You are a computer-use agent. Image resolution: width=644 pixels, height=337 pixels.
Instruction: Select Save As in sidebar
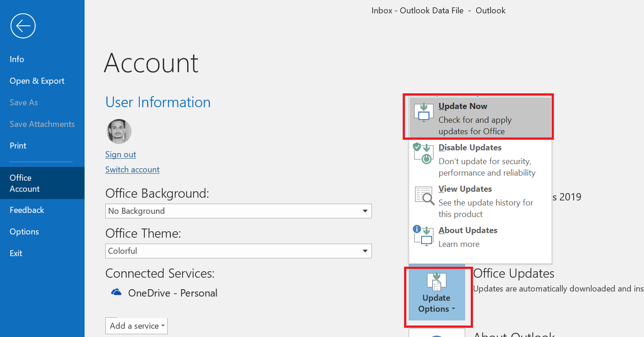(24, 103)
